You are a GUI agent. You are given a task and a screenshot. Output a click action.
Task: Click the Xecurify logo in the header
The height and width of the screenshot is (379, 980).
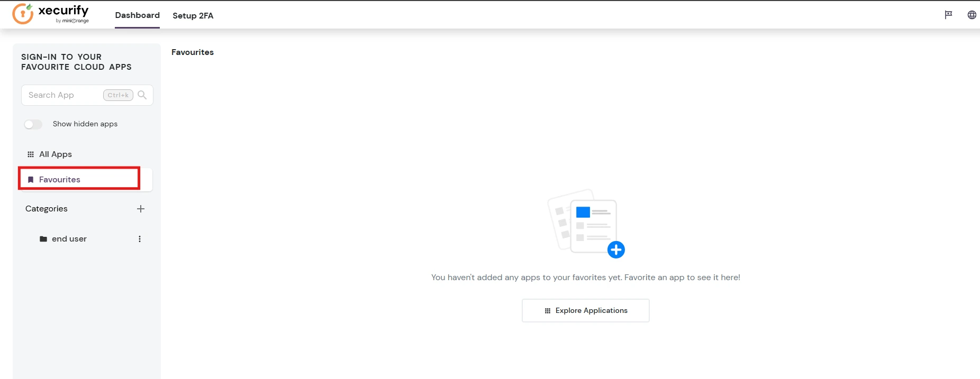point(51,14)
